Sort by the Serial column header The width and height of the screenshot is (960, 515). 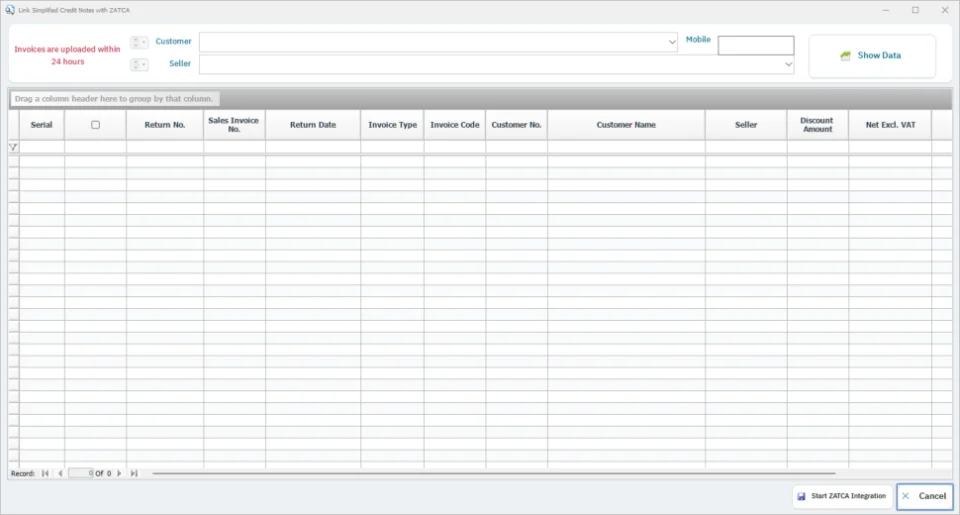click(42, 125)
